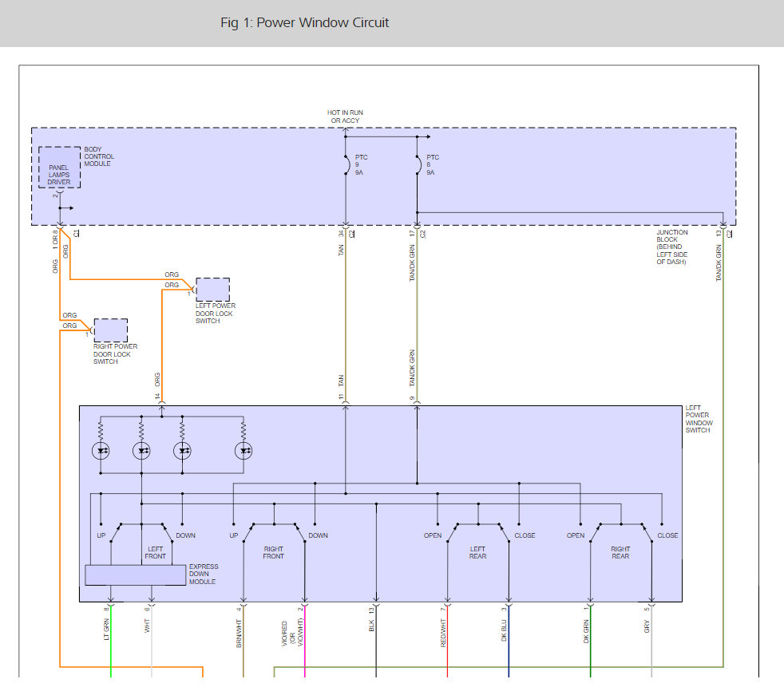Click the HOT IN RUN OR ACCY label

click(x=345, y=116)
